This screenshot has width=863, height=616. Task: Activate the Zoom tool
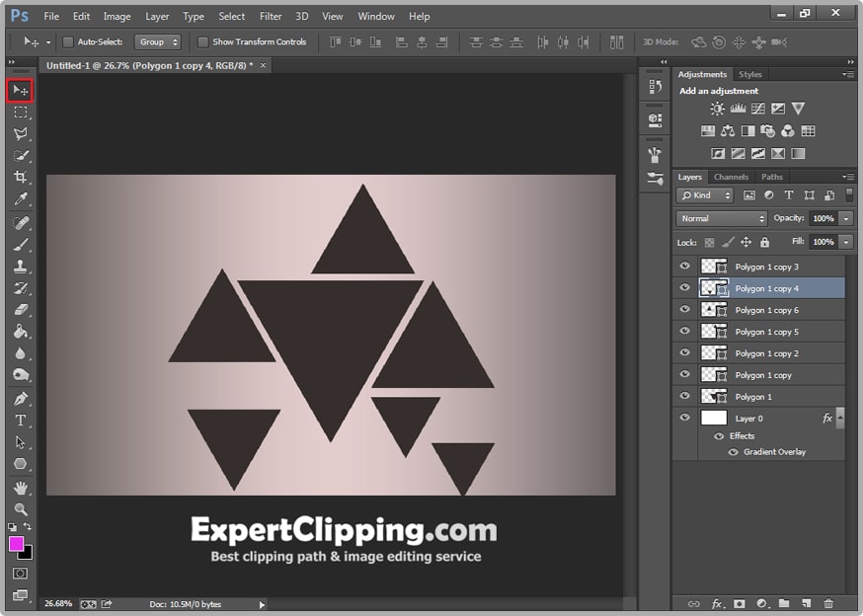20,509
